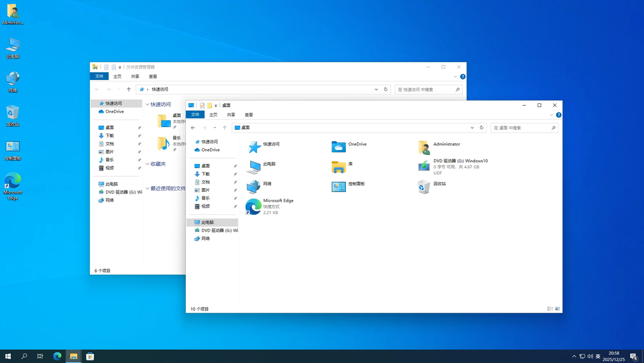
Task: Collapse 最近使用的文件 group in back window
Action: (x=147, y=189)
